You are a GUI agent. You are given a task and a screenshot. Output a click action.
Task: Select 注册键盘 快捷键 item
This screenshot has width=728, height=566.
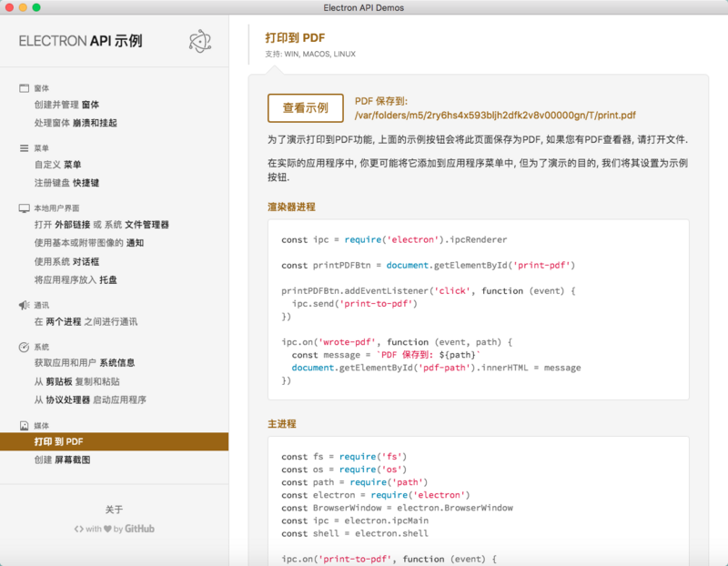66,183
